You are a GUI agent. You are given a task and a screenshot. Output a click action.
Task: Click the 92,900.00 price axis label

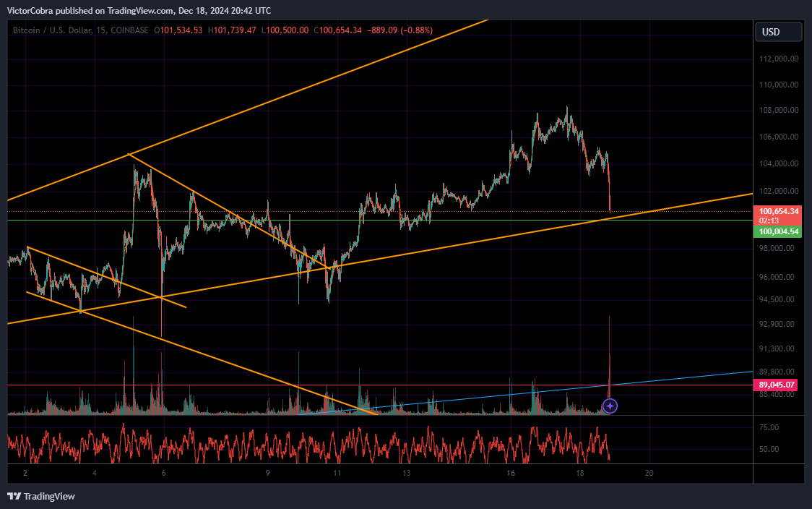[777, 324]
